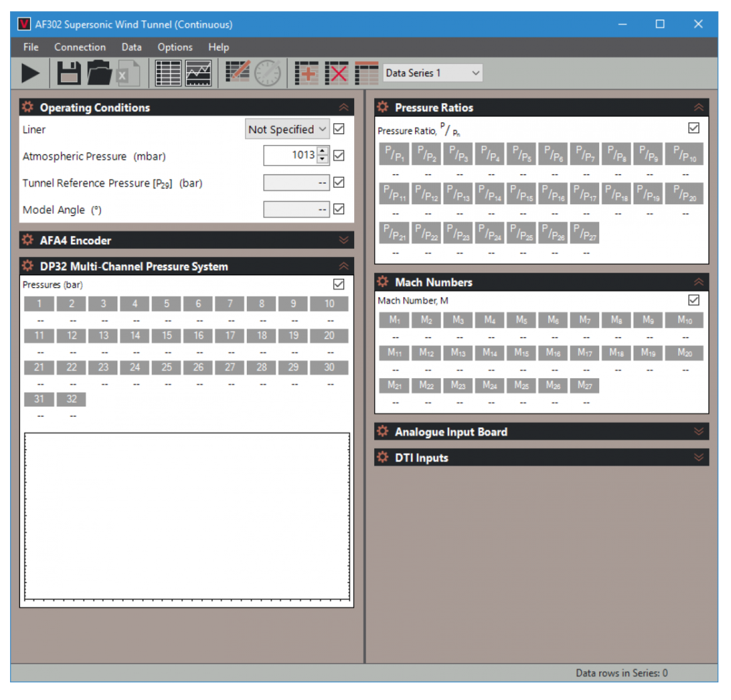The image size is (731, 700).
Task: Delete the data series with red X
Action: (x=337, y=74)
